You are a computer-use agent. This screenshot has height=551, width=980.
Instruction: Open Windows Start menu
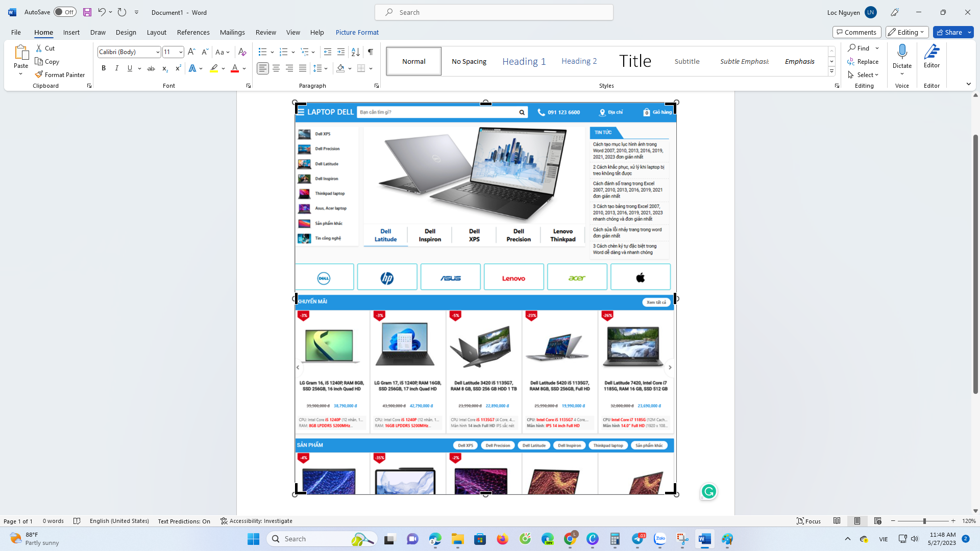[253, 539]
